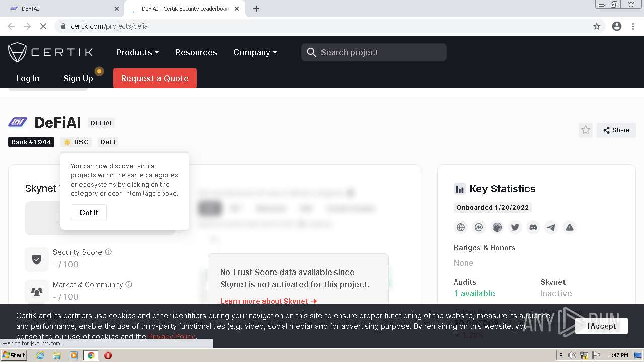The image size is (644, 362).
Task: Open the 1 available audits link
Action: click(474, 293)
